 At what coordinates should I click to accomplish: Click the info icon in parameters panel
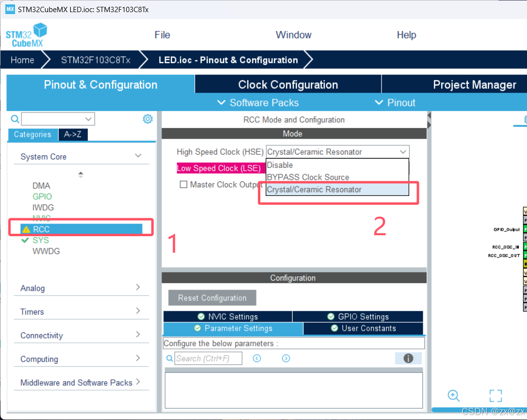(408, 358)
